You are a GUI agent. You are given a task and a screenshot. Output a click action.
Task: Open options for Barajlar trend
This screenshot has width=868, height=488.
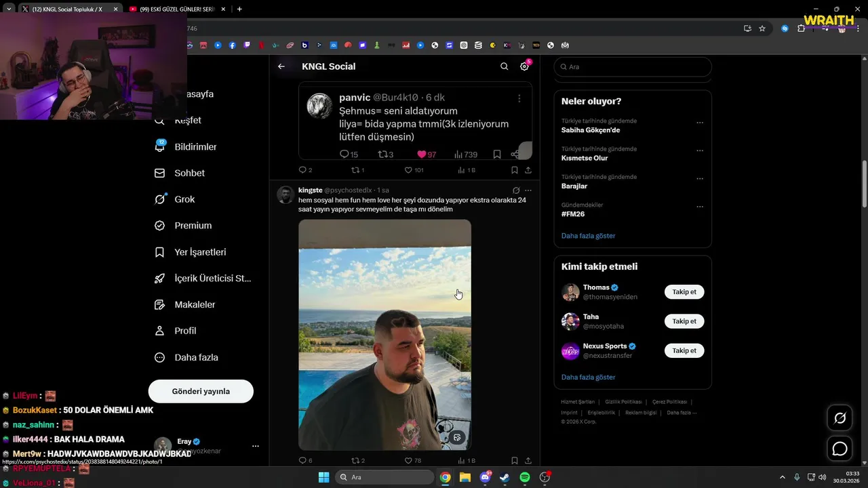coord(700,178)
